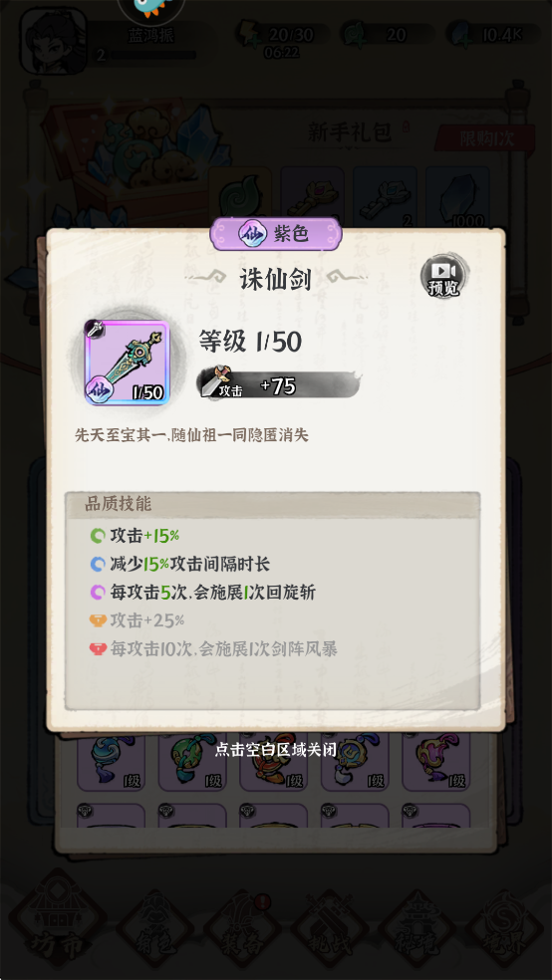
Task: Tap the 20/30 energy counter
Action: tap(283, 35)
